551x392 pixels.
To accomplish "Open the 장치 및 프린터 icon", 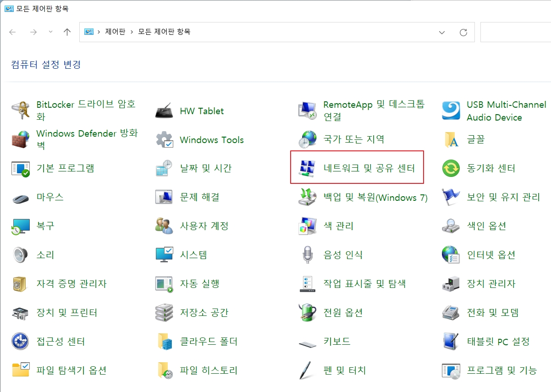I will [21, 313].
